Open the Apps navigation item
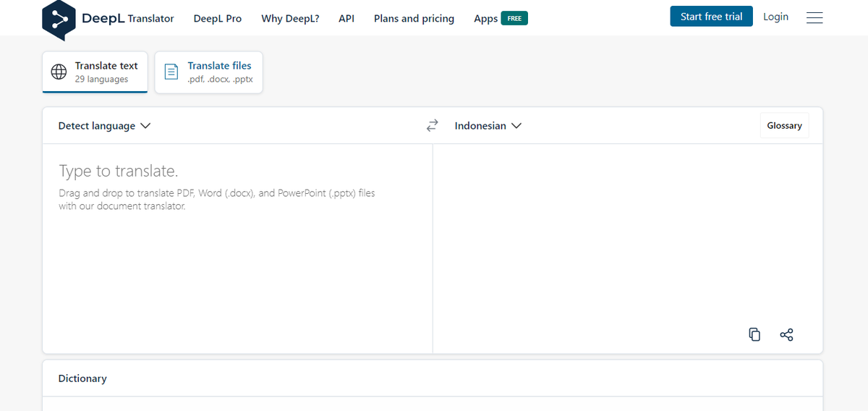Screen dimensions: 868x411 [486, 18]
